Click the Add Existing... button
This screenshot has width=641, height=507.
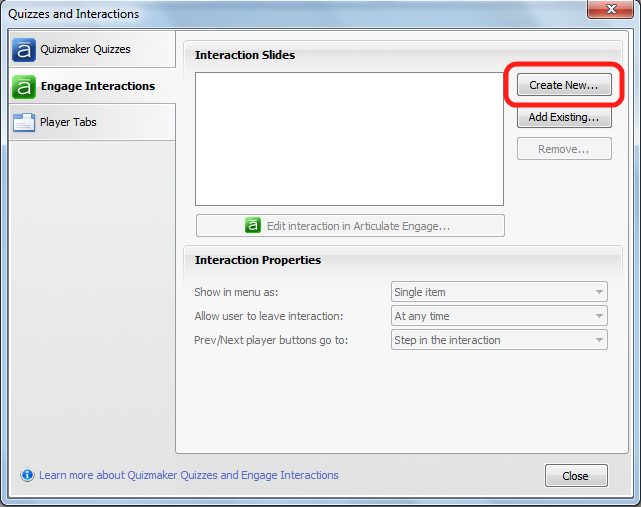[x=564, y=117]
